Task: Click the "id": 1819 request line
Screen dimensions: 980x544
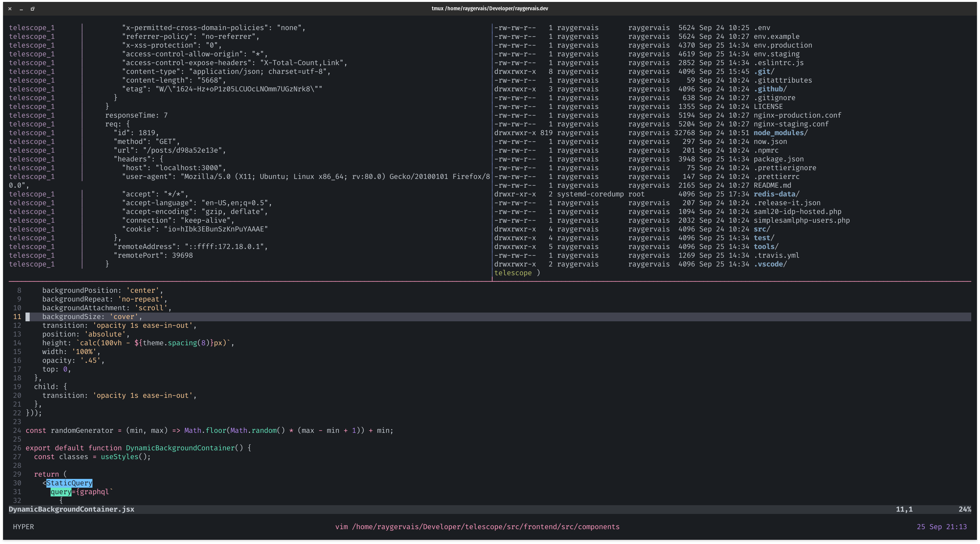Action: click(x=136, y=133)
